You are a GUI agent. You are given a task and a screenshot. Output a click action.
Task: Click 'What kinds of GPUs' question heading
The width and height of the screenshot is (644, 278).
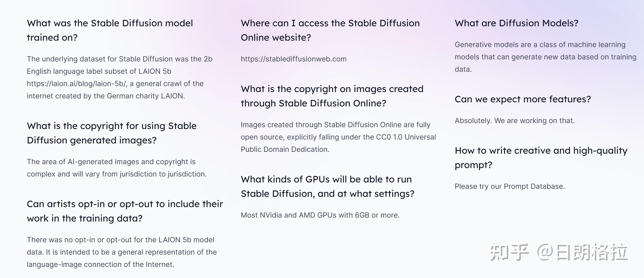[x=328, y=186]
